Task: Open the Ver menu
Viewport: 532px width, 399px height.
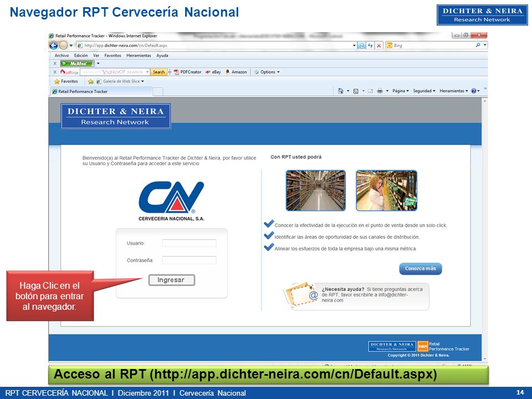Action: 96,55
